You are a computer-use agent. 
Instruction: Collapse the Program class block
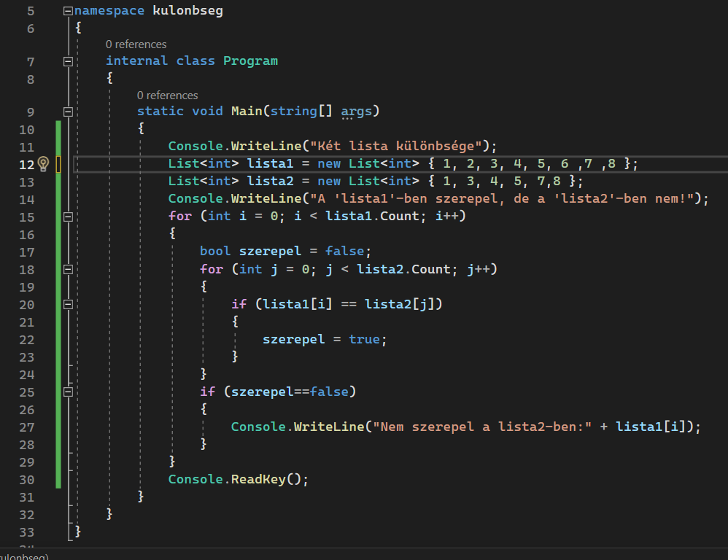tap(69, 61)
